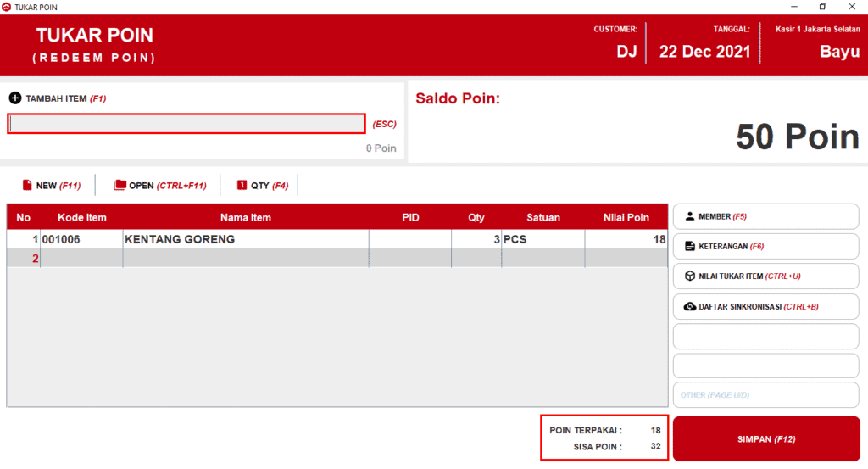Click the date 22 Dec 2021

tap(704, 52)
